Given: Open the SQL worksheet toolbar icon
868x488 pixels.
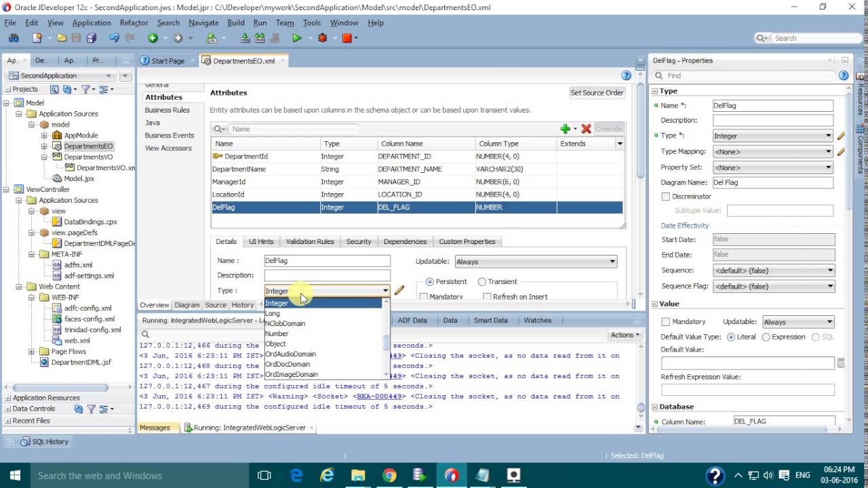Looking at the screenshot, I should coord(212,38).
